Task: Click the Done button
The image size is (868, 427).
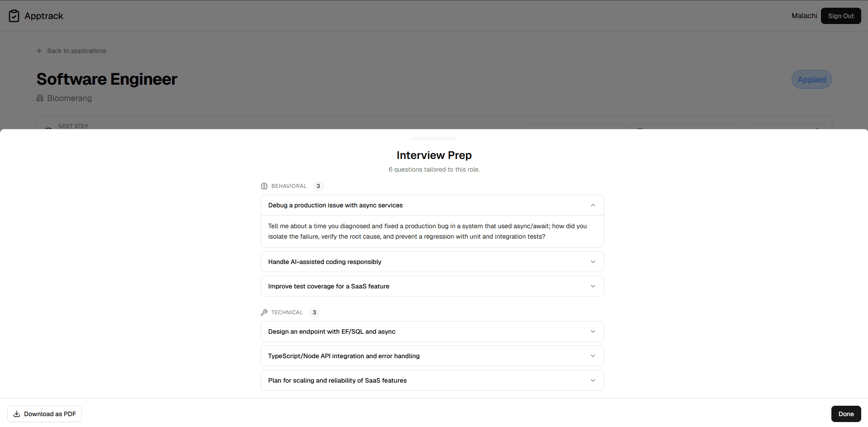Action: point(846,414)
